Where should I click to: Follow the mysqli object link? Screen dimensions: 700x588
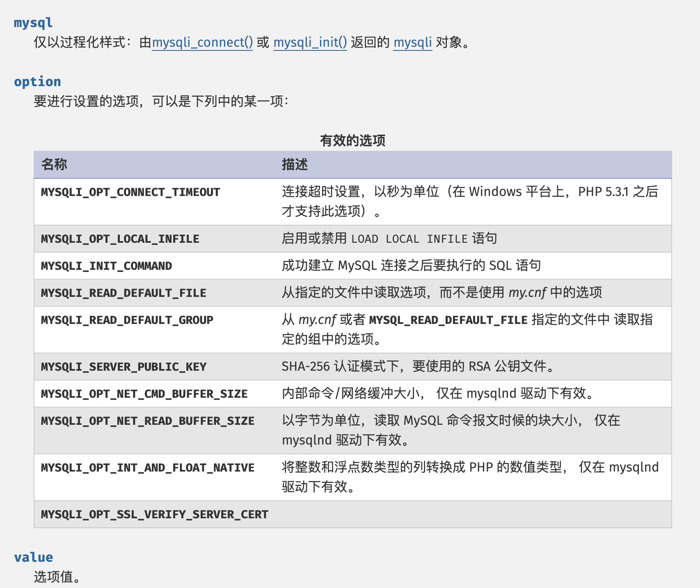coord(413,43)
